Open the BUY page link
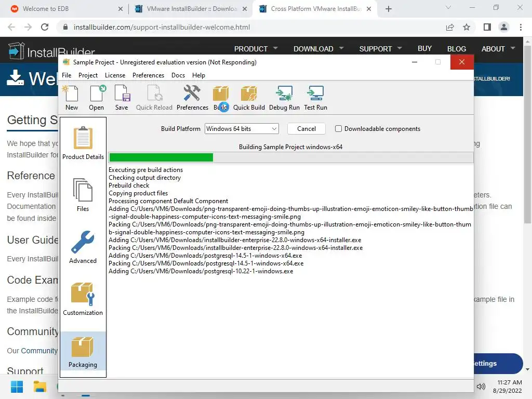The height and width of the screenshot is (399, 532). 424,49
